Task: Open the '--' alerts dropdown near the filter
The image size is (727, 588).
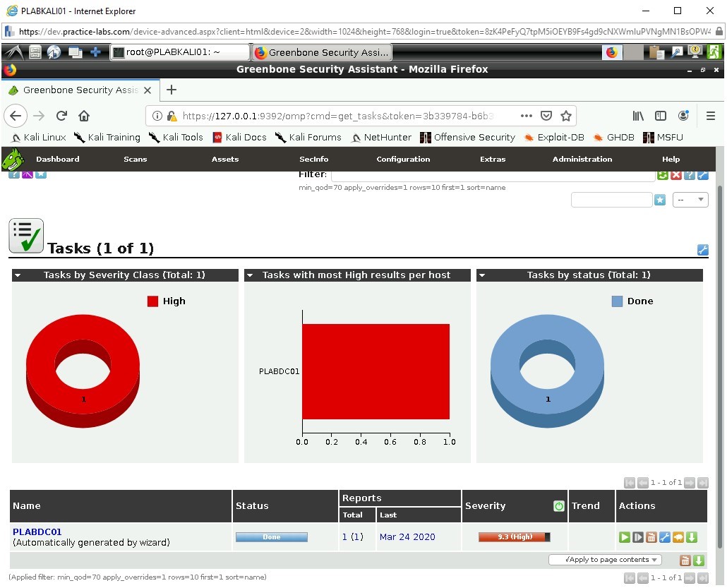Action: [x=690, y=200]
